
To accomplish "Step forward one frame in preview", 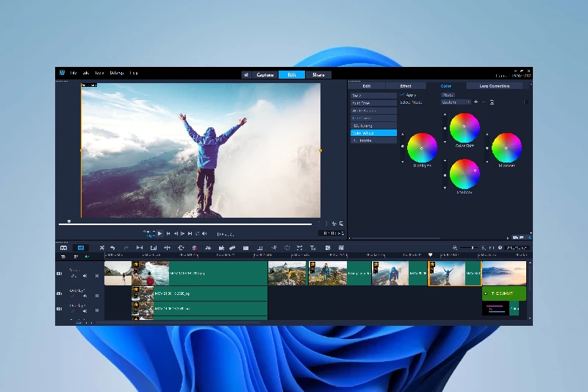I will click(x=182, y=233).
